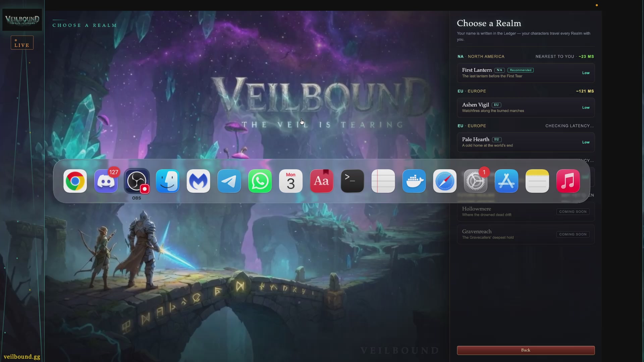Click the Back button
This screenshot has height=362, width=644.
(x=526, y=350)
